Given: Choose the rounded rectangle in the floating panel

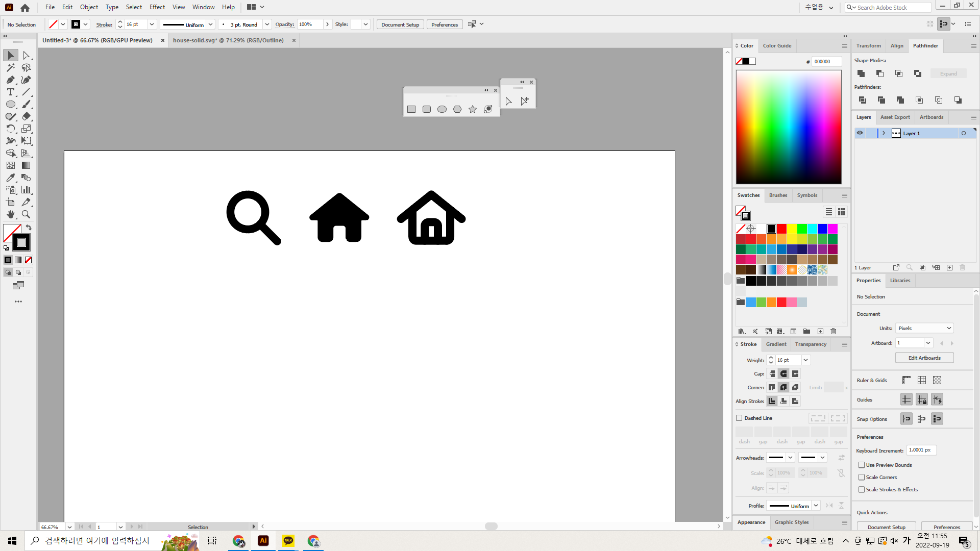Looking at the screenshot, I should 427,109.
